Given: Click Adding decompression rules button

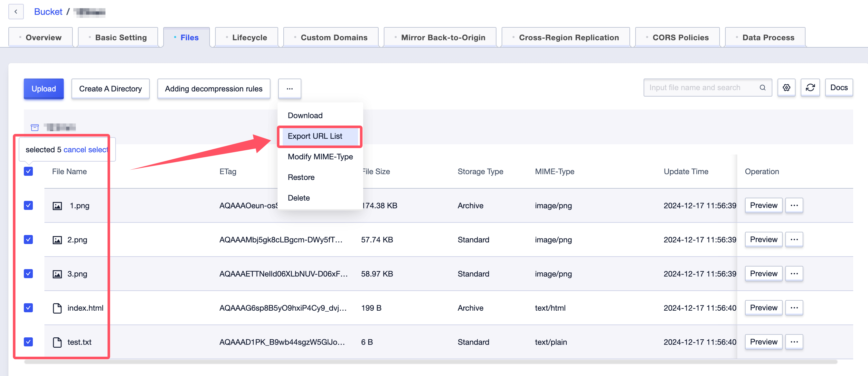Looking at the screenshot, I should (214, 89).
